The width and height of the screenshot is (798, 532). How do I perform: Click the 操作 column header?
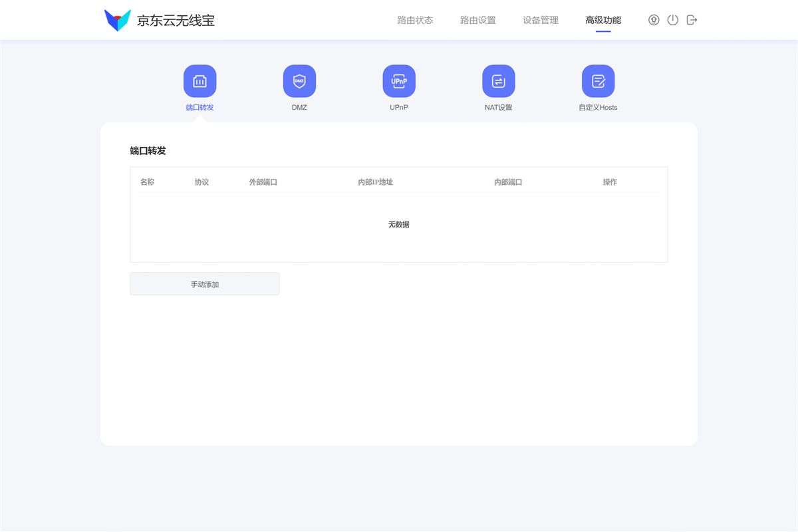[610, 182]
